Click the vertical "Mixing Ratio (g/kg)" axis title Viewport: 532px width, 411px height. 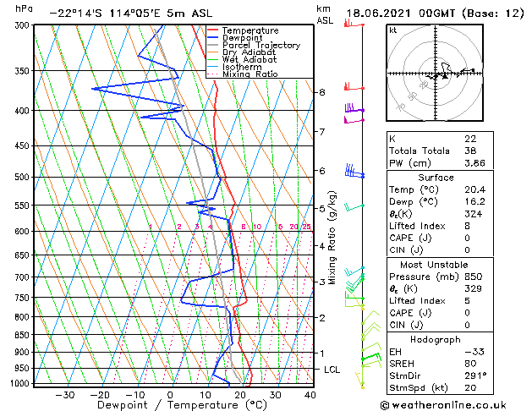pos(332,238)
